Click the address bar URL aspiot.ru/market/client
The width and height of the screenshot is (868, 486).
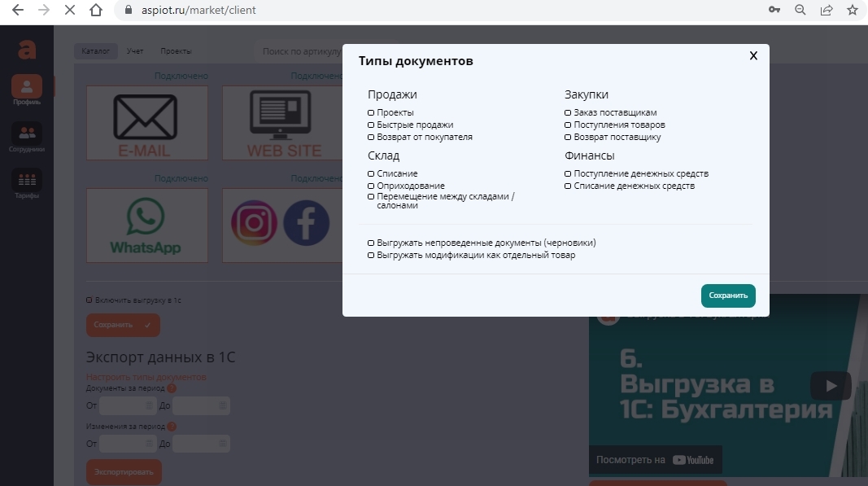click(198, 10)
